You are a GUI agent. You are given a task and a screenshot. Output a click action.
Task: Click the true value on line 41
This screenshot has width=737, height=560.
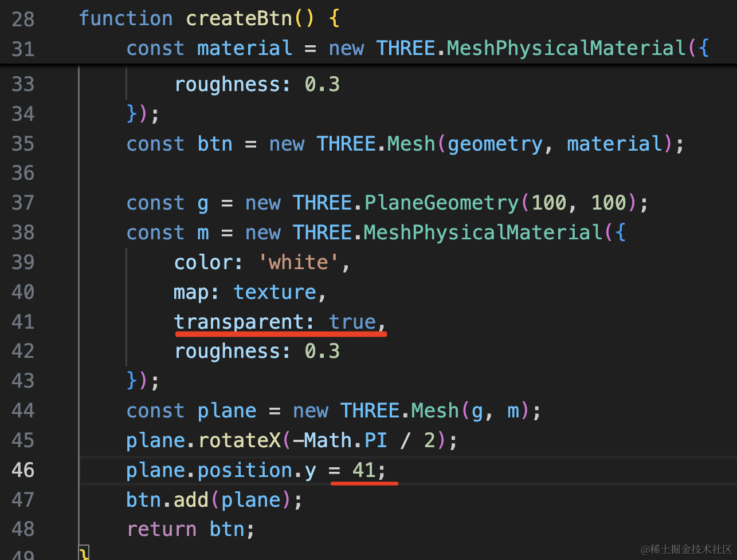point(352,322)
